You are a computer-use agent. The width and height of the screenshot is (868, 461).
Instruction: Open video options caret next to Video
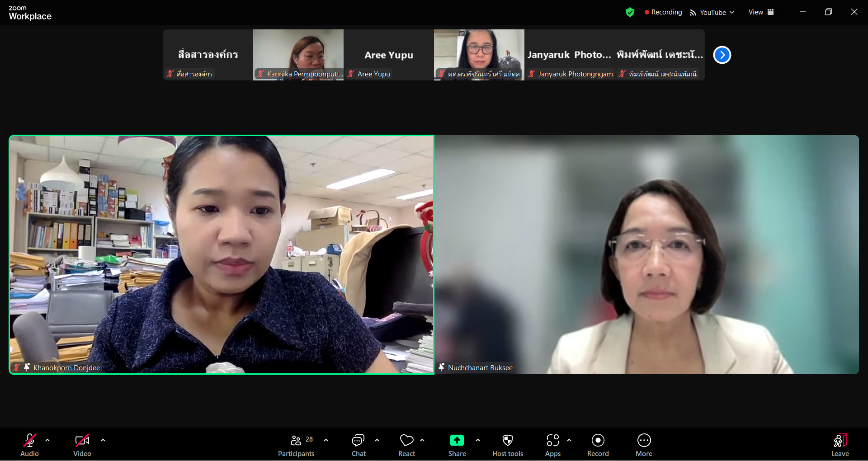tap(103, 440)
